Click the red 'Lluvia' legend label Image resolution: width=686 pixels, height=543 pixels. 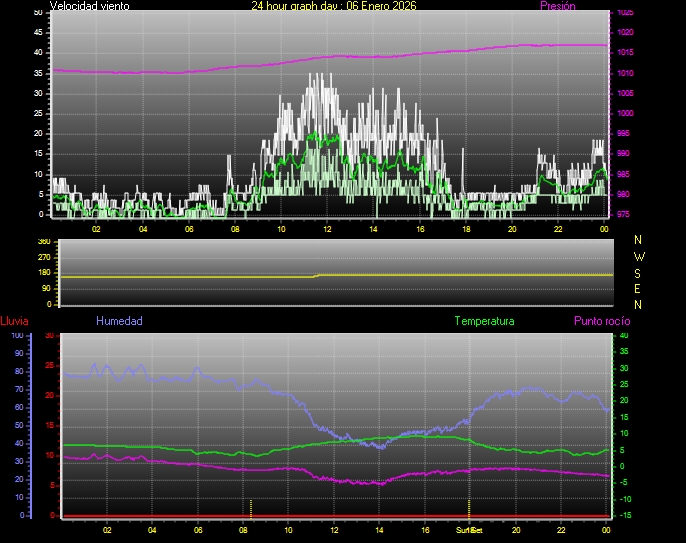click(x=14, y=322)
